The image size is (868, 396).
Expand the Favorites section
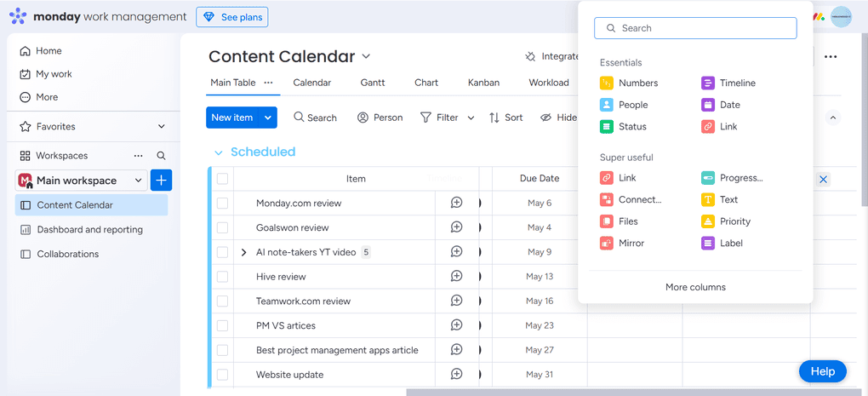click(x=161, y=126)
